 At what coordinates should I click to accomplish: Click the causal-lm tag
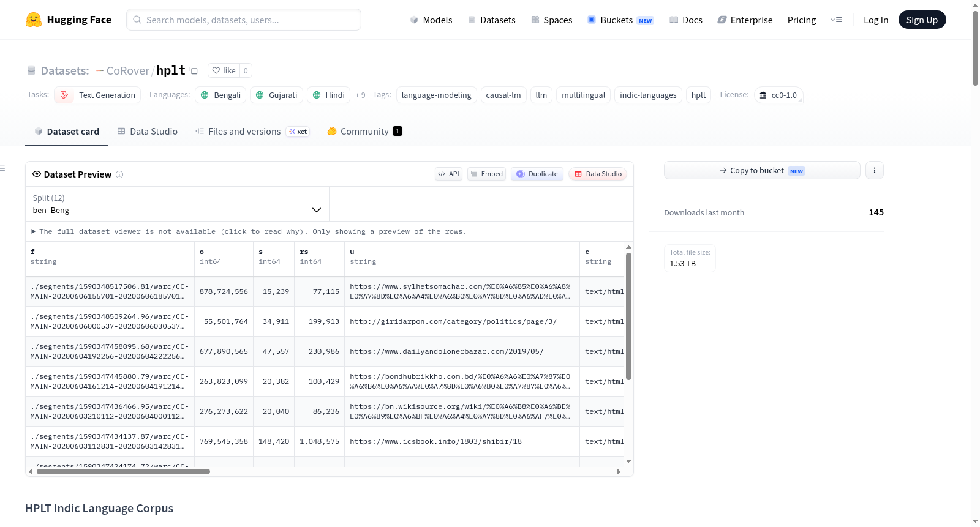503,95
